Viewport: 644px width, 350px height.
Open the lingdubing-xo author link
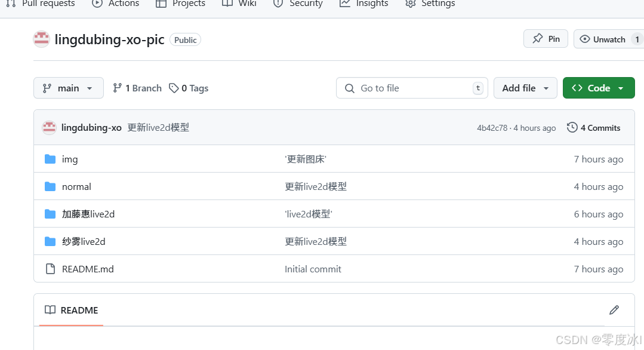91,128
